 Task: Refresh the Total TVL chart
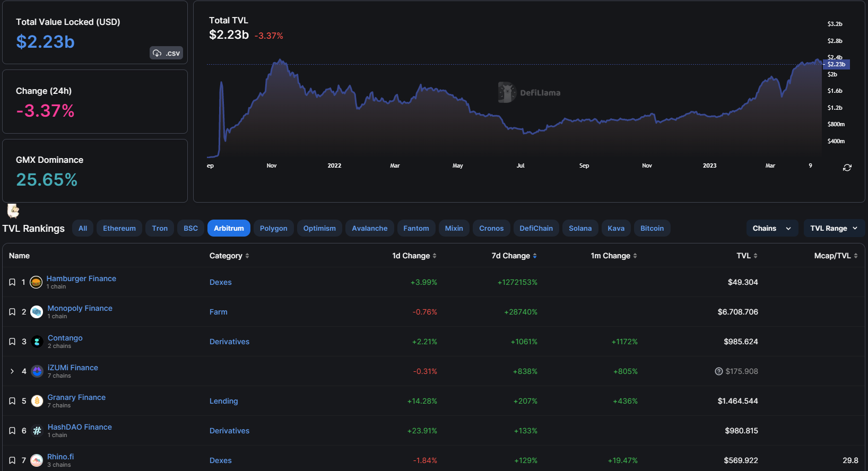click(x=847, y=168)
